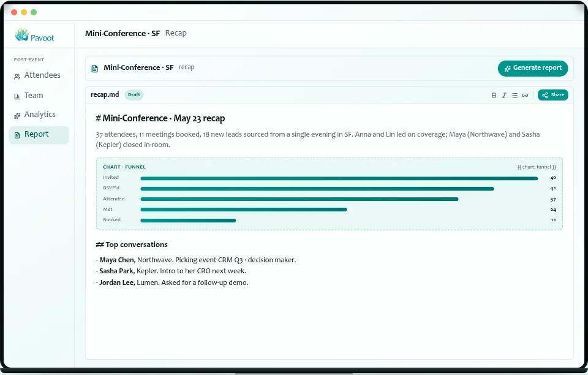
Task: Click the Analytics sparkle icon
Action: click(17, 116)
